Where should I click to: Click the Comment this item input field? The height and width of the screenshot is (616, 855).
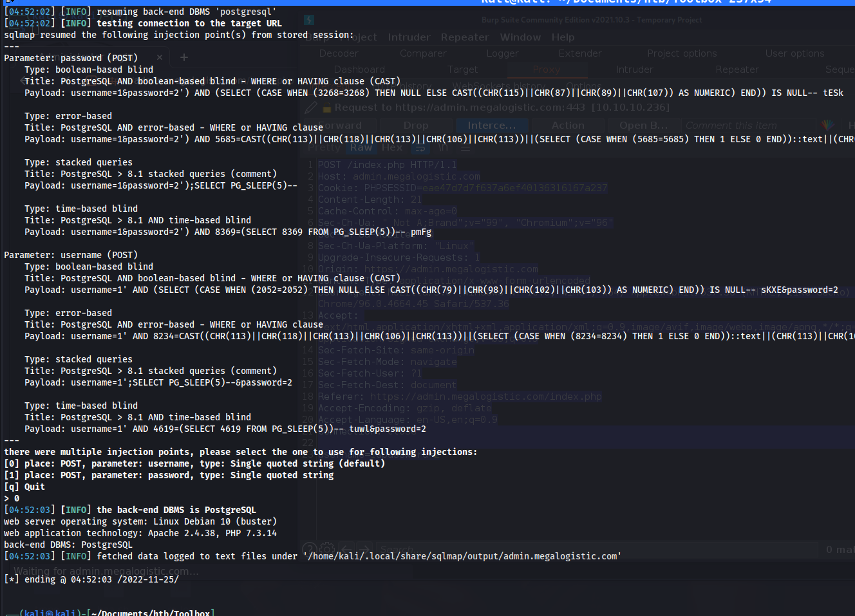pos(749,126)
